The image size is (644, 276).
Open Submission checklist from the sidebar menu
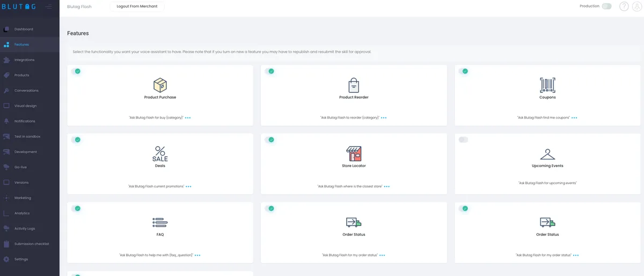[32, 244]
